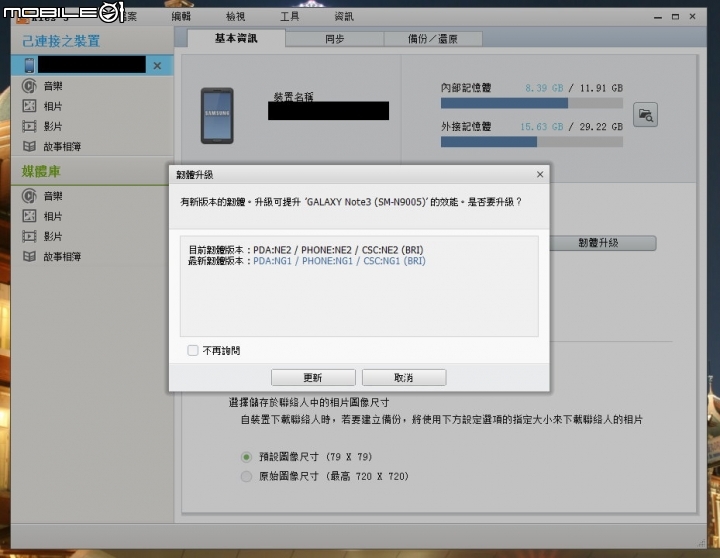Image resolution: width=720 pixels, height=558 pixels.
Task: Open the 工具 menu
Action: tap(289, 17)
